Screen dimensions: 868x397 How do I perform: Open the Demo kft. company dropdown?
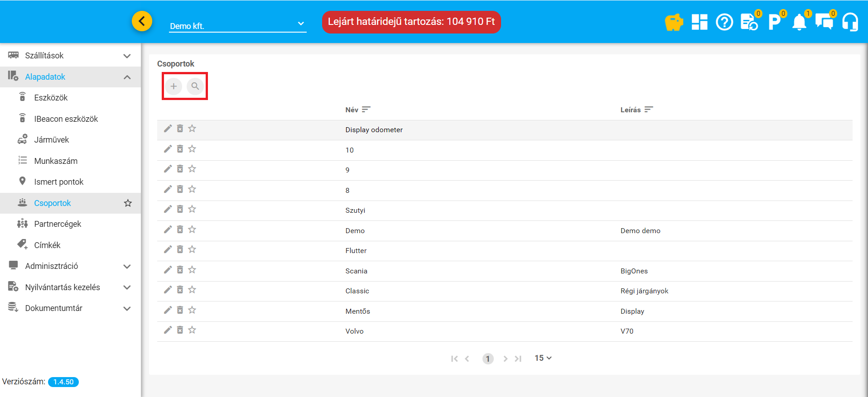(x=237, y=25)
